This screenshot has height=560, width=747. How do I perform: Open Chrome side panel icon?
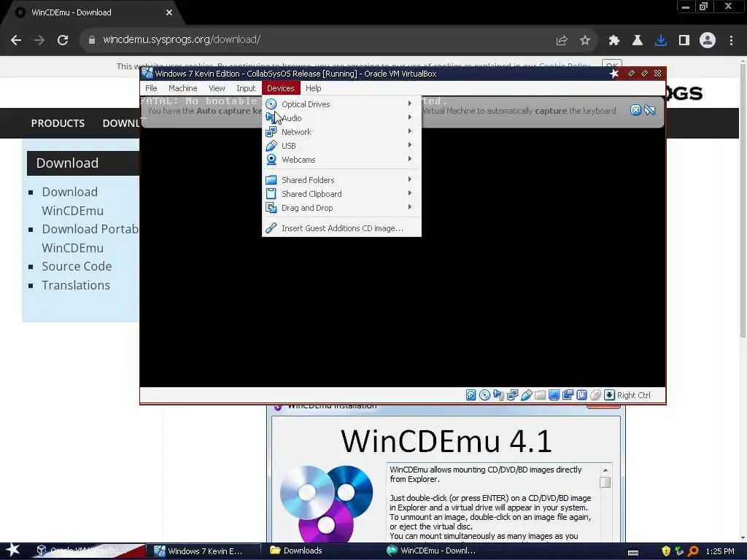684,40
